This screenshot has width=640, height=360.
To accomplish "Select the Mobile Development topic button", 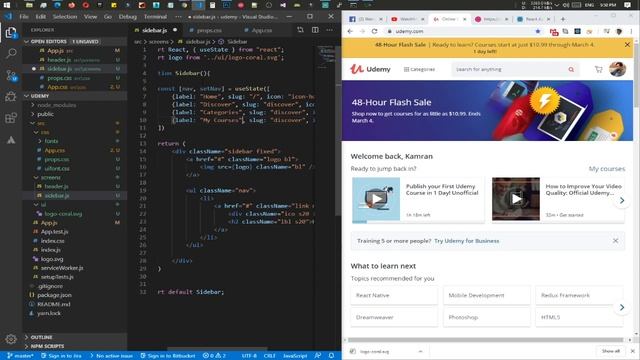I will click(x=487, y=295).
